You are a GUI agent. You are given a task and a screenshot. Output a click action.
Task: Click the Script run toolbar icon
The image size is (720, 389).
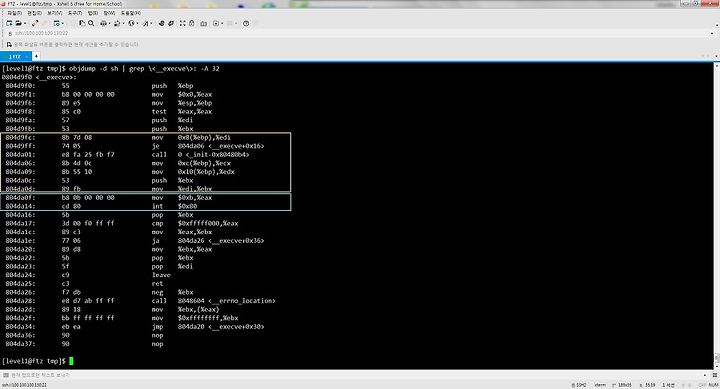[216, 23]
